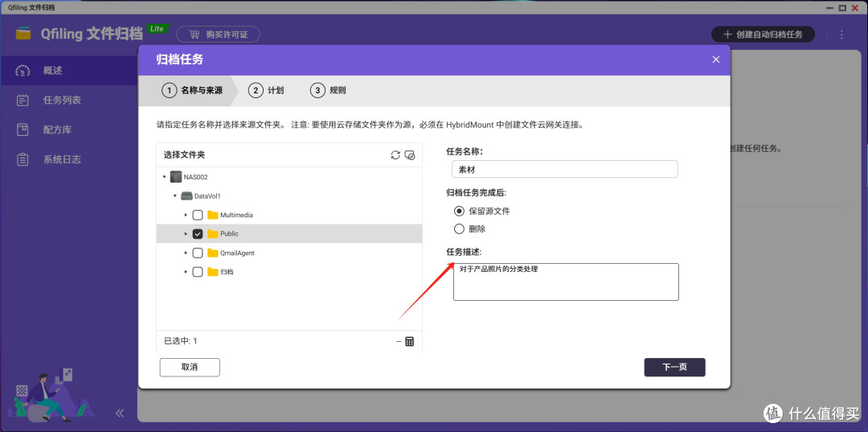Check the QmailAgent folder checkbox
Viewport: 868px width, 432px height.
(197, 253)
